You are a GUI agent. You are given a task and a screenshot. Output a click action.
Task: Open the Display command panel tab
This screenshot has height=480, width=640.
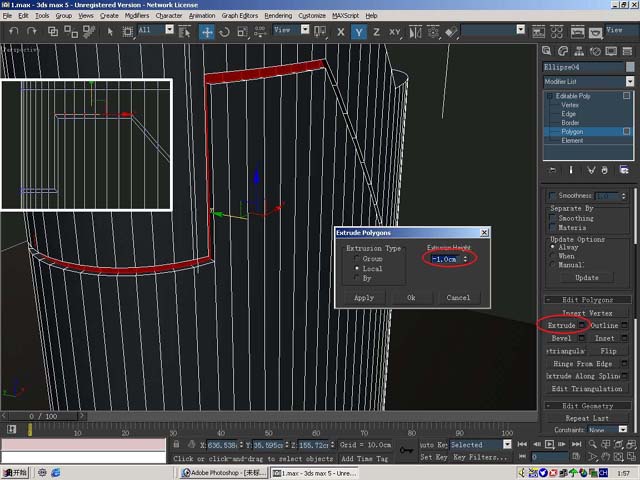tap(613, 50)
